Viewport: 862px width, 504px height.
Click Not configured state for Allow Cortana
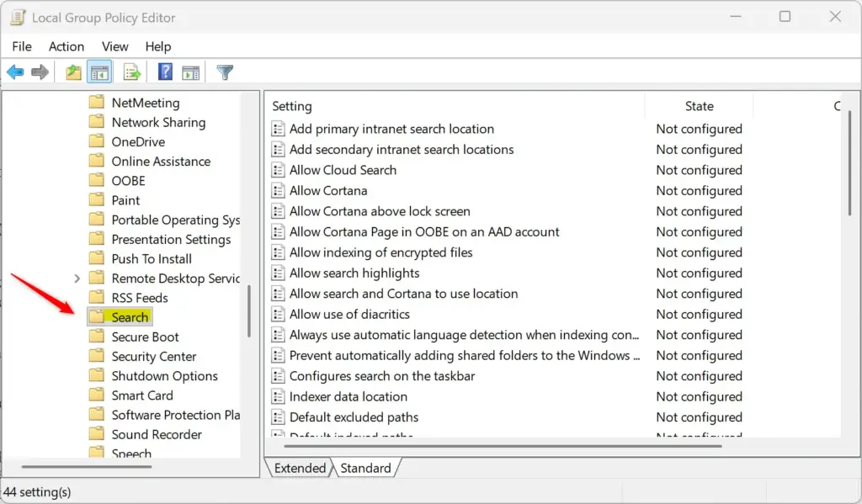coord(699,191)
